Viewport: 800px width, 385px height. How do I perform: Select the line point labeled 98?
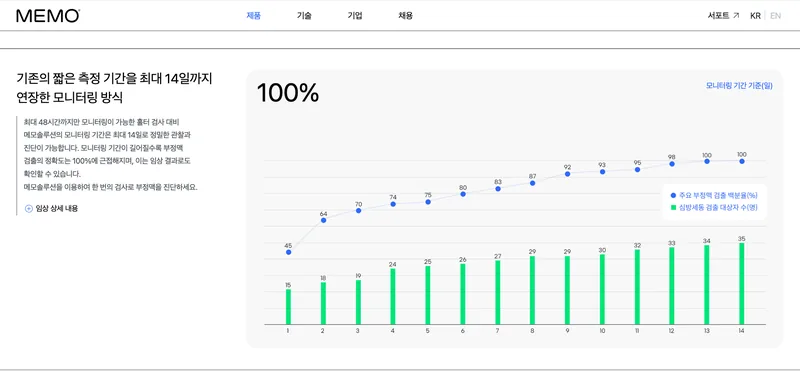(672, 164)
